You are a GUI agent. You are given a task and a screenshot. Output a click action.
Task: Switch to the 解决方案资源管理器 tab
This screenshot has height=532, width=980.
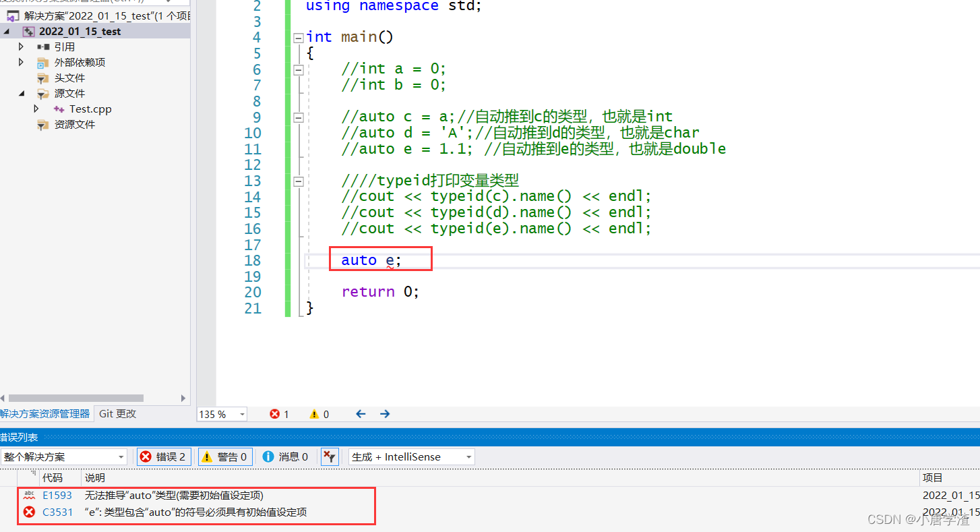[x=44, y=414]
